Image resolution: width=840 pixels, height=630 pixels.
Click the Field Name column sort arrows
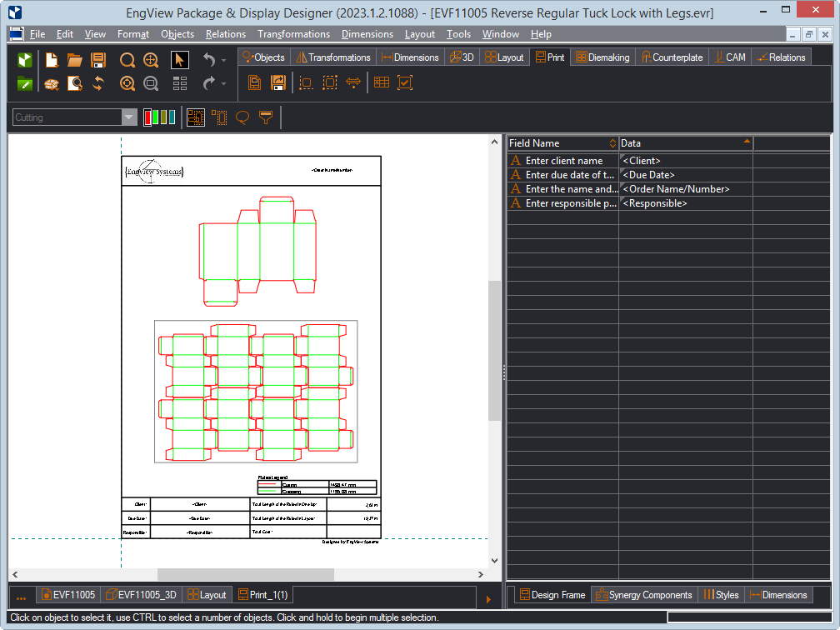pos(612,143)
